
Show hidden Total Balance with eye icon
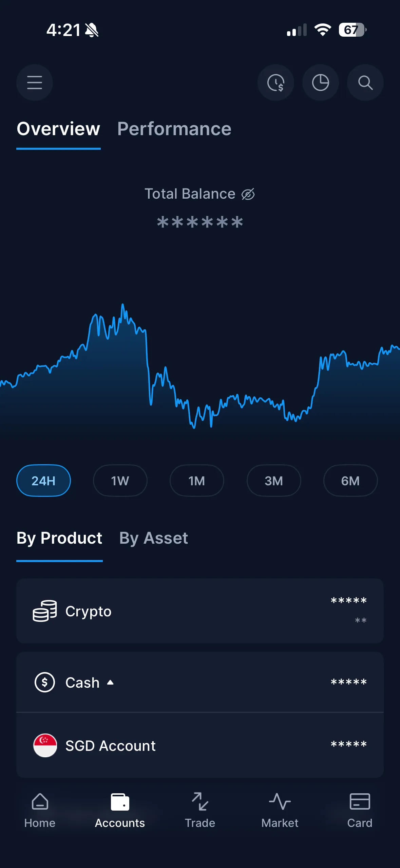248,194
